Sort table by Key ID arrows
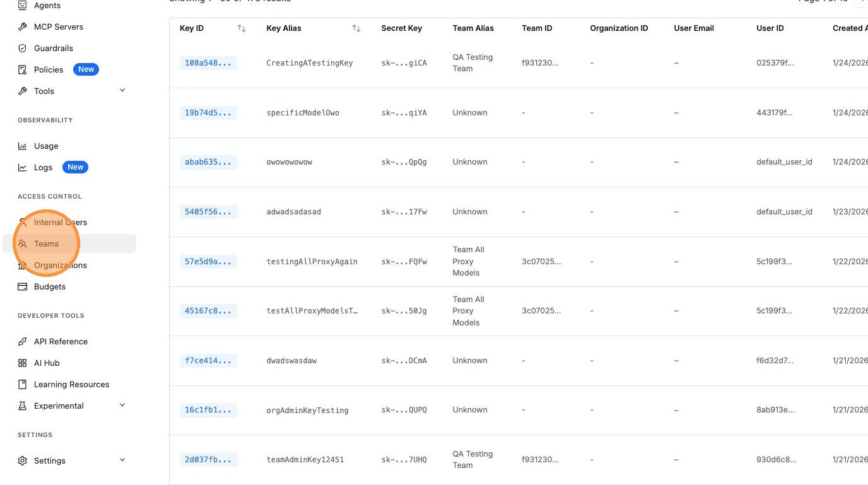Screen dimensions: 868x485 click(241, 28)
